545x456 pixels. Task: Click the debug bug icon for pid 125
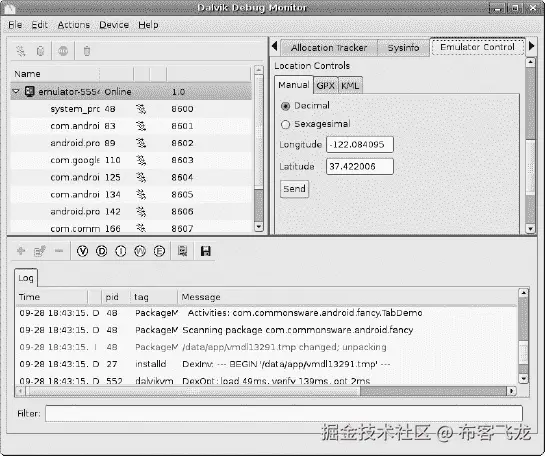(x=141, y=177)
